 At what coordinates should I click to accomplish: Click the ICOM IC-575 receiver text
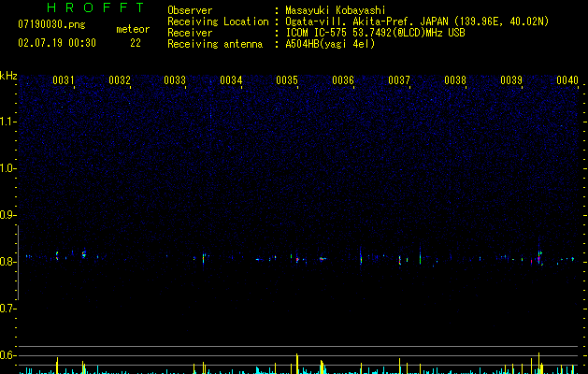point(375,33)
